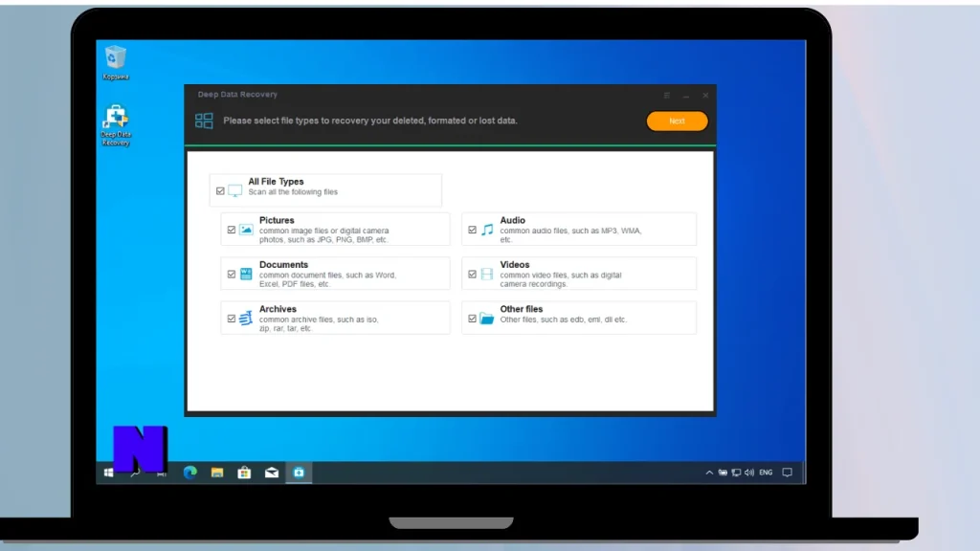Screen dimensions: 980x551
Task: Click the "Videos" heading text
Action: (x=514, y=265)
